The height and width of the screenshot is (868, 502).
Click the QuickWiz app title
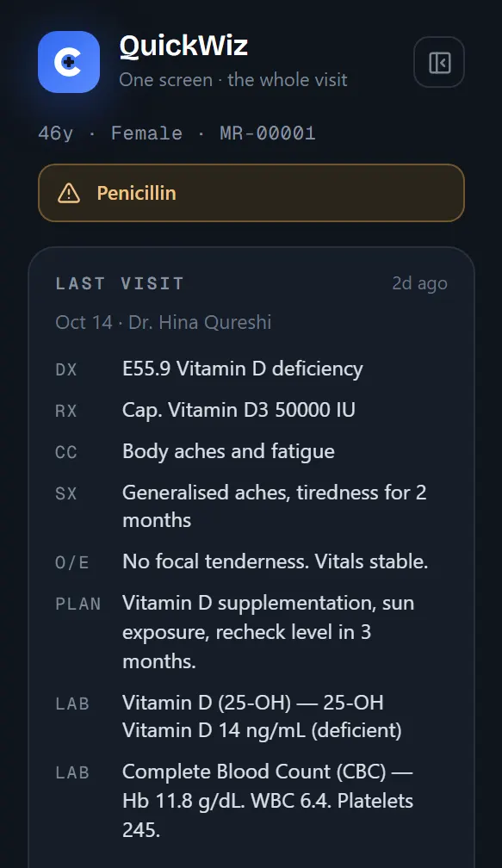click(183, 46)
